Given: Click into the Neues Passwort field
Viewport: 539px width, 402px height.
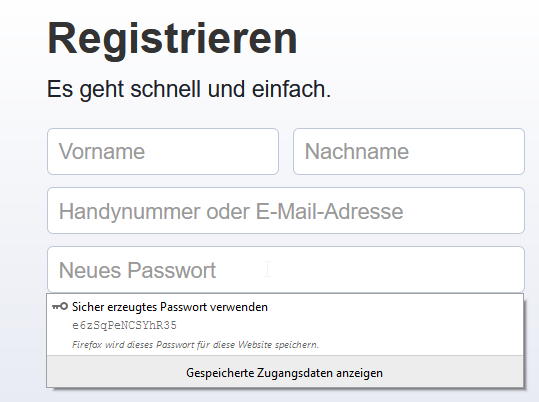Looking at the screenshot, I should tap(286, 270).
